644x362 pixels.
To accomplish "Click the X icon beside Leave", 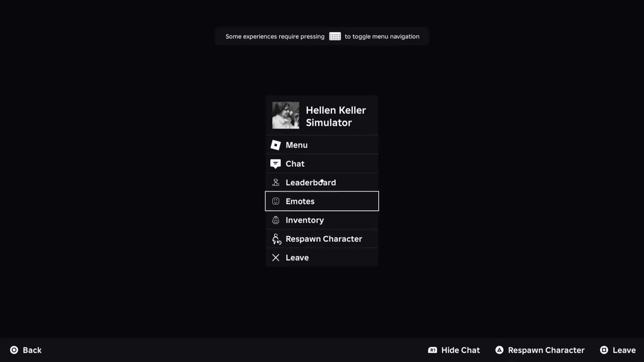I will pyautogui.click(x=275, y=257).
